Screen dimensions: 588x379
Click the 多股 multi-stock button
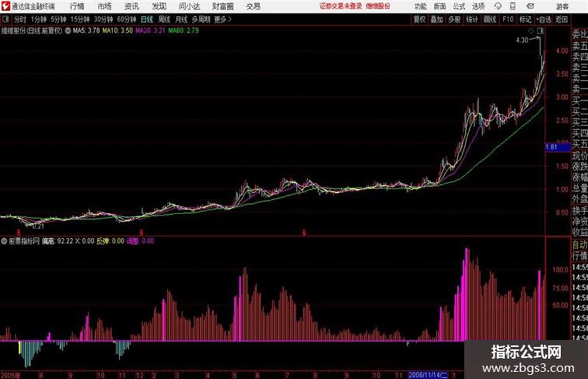[x=454, y=19]
